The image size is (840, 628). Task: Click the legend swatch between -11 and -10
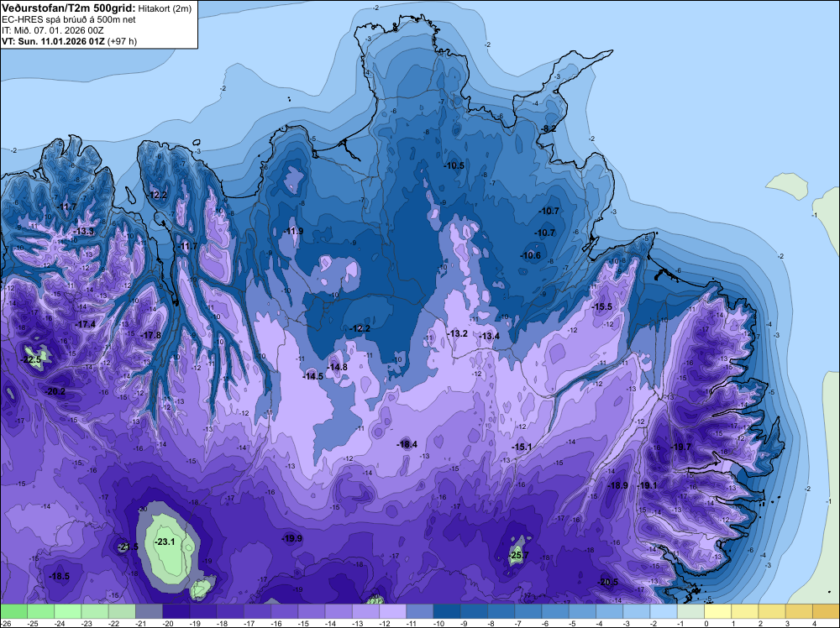(420, 611)
